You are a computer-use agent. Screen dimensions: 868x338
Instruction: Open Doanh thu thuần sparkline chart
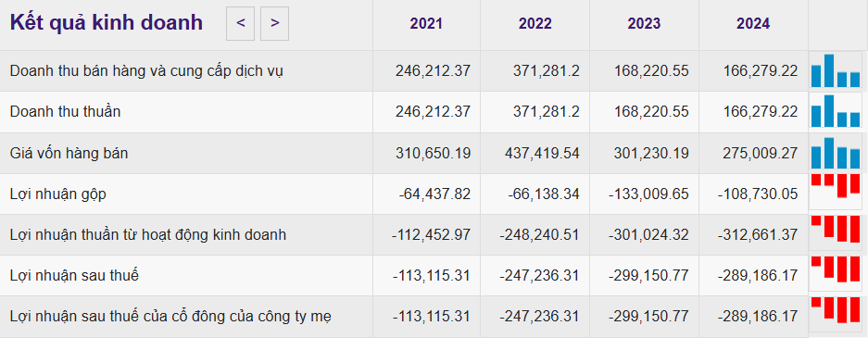click(836, 111)
